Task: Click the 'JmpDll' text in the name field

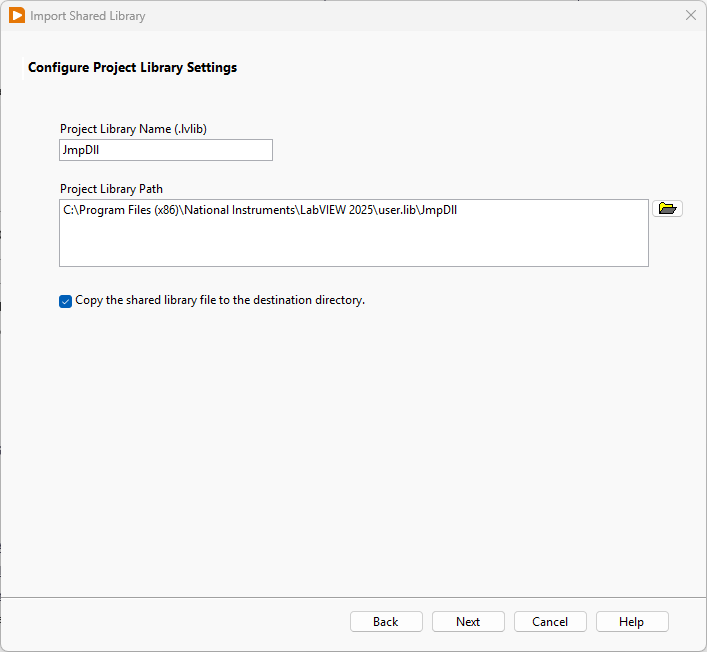Action: tap(82, 150)
